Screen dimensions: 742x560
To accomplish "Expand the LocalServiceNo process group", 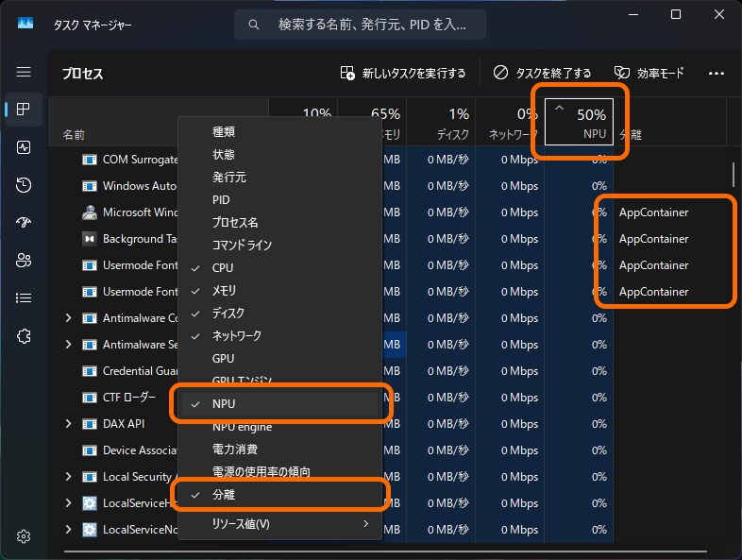I will 68,529.
